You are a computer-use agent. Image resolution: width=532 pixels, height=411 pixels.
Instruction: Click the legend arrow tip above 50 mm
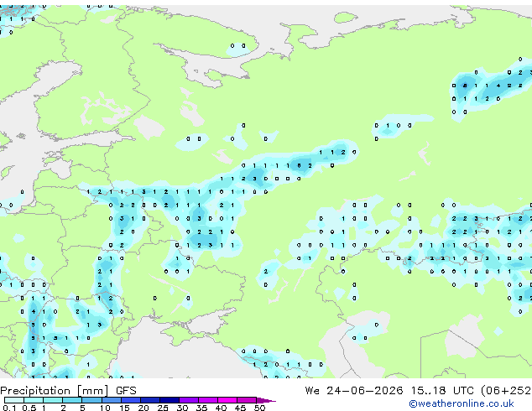click(266, 401)
